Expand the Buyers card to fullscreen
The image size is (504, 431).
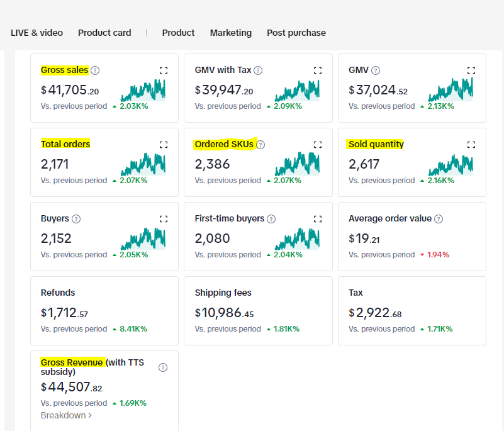164,219
